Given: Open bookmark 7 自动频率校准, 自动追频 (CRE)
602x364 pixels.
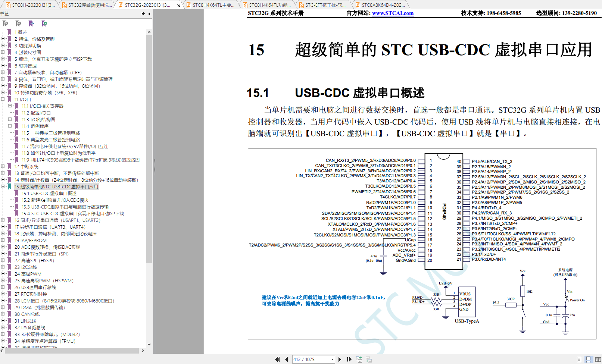Looking at the screenshot, I should coord(48,73).
